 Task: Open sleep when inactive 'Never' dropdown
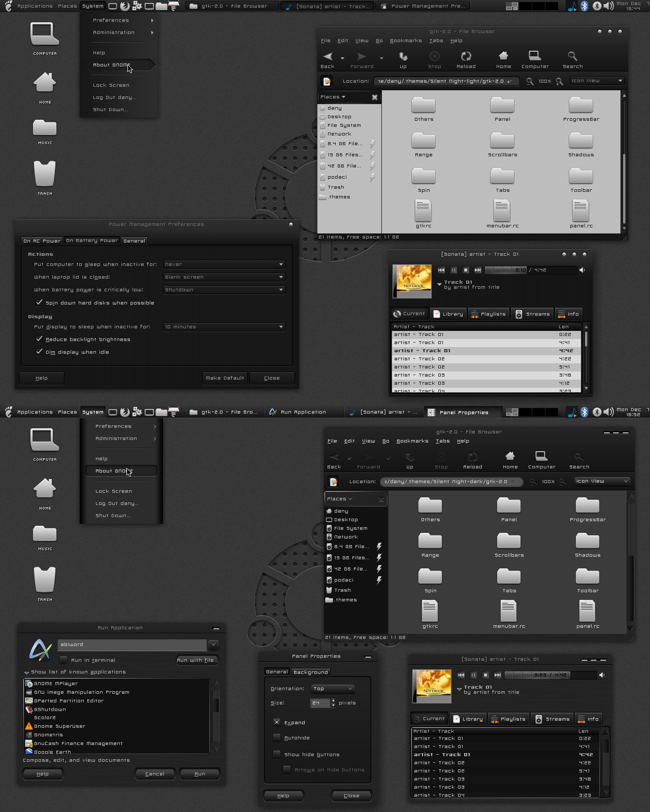224,264
